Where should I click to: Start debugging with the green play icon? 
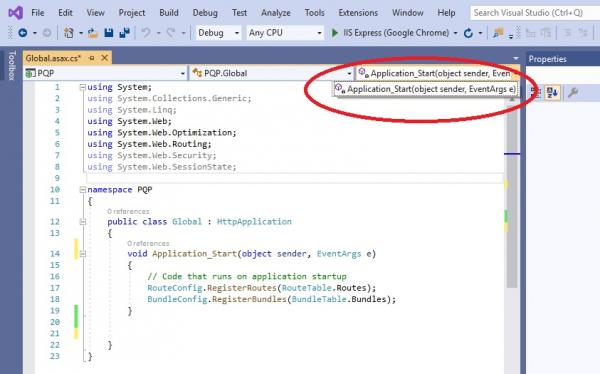point(335,33)
